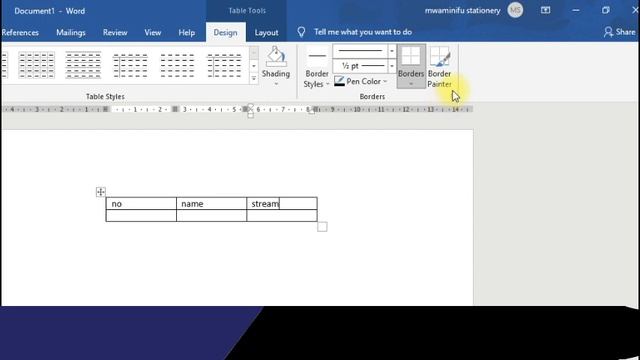The width and height of the screenshot is (640, 360).
Task: Click the empty cell below 'no'
Action: click(141, 216)
